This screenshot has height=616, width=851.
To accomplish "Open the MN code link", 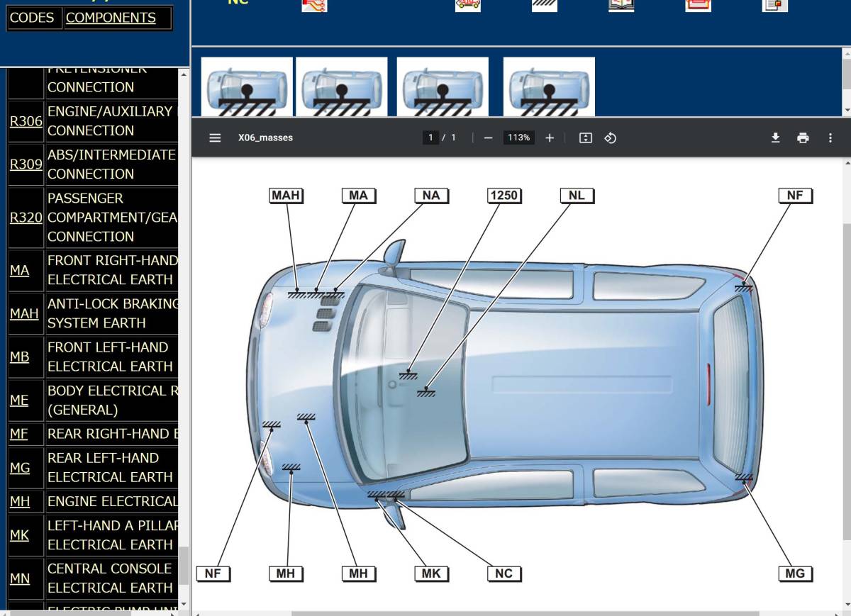I will (x=20, y=578).
